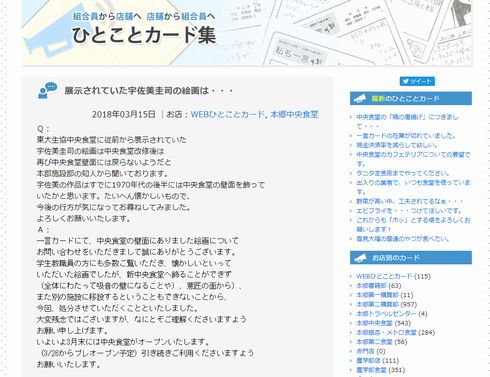The width and height of the screenshot is (490, 377).
Task: Click the line 今後の行方が気になってお尋ねしてみました。
Action: (114, 207)
